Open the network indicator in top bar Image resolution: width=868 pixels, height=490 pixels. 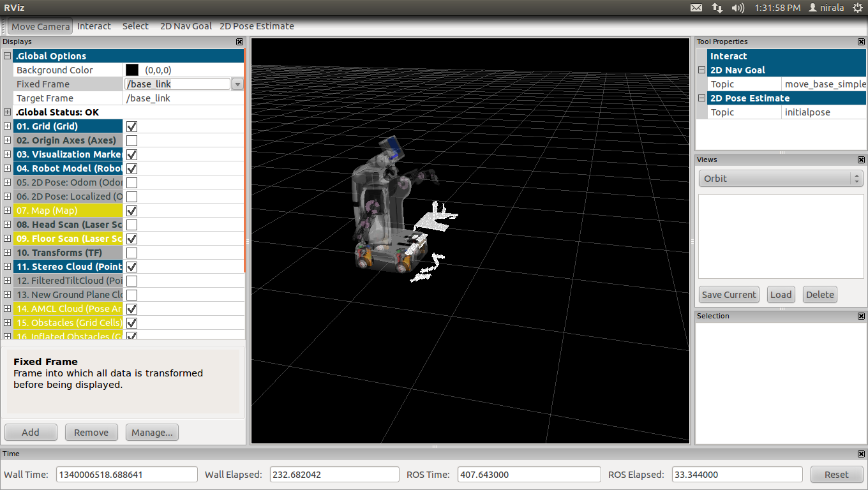tap(717, 8)
